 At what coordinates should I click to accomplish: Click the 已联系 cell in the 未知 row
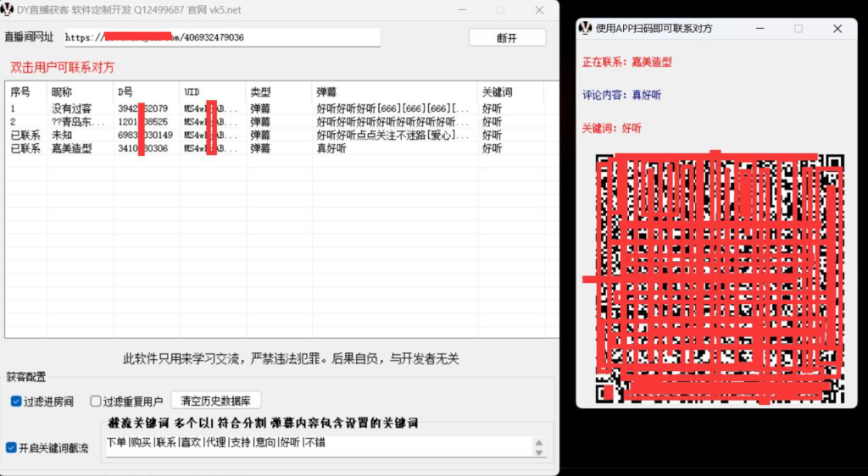(25, 135)
